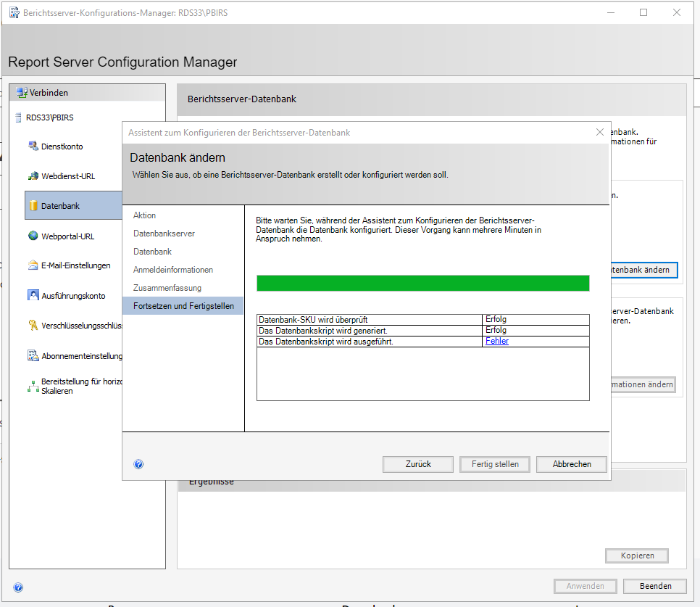Click the Datenbank ändern wizard heading
Image resolution: width=700 pixels, height=607 pixels.
178,157
